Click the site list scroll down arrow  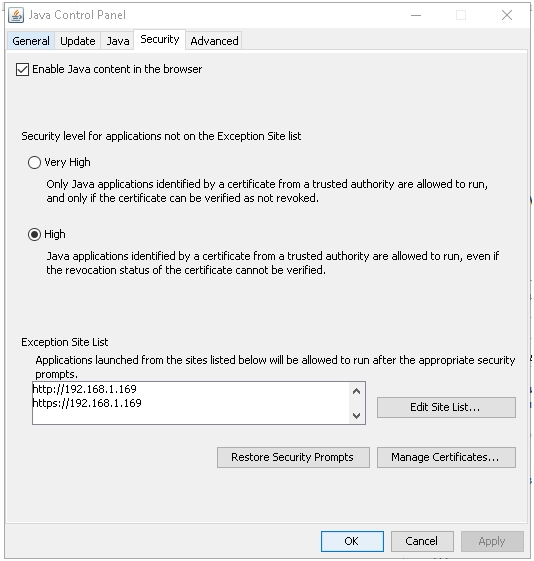click(356, 415)
